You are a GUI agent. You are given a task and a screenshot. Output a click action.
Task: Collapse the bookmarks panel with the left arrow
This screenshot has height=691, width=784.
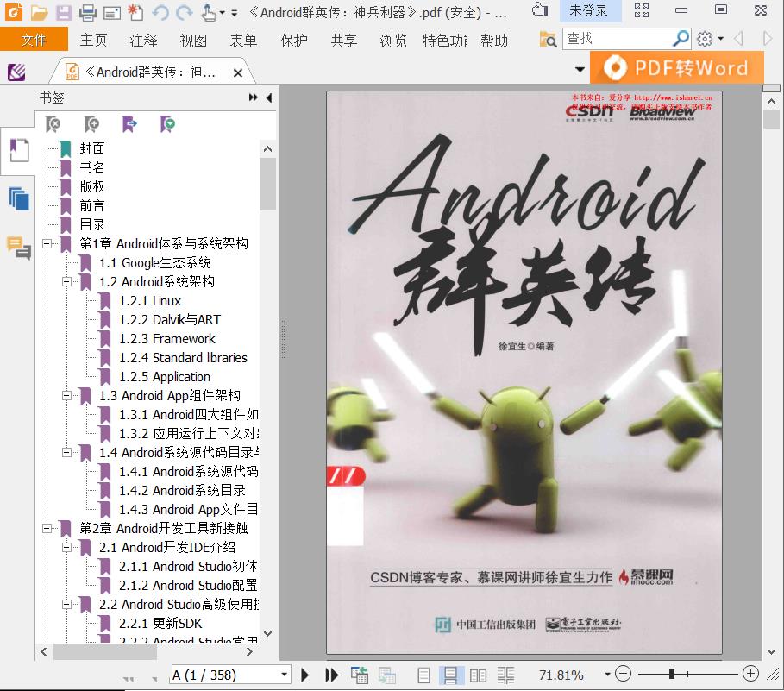[x=269, y=97]
